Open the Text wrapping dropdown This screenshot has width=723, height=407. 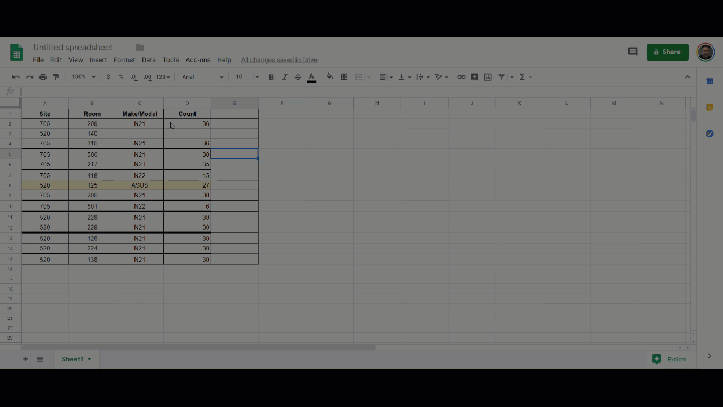point(423,77)
